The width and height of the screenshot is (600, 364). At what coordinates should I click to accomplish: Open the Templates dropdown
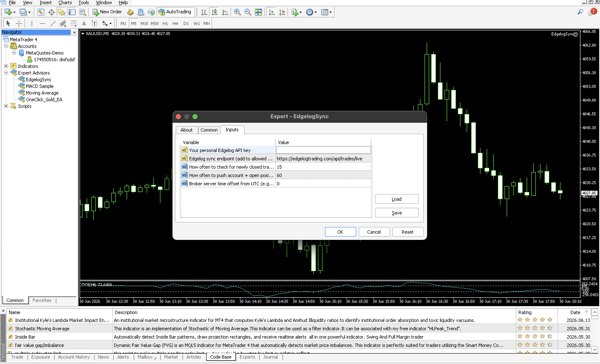click(326, 12)
